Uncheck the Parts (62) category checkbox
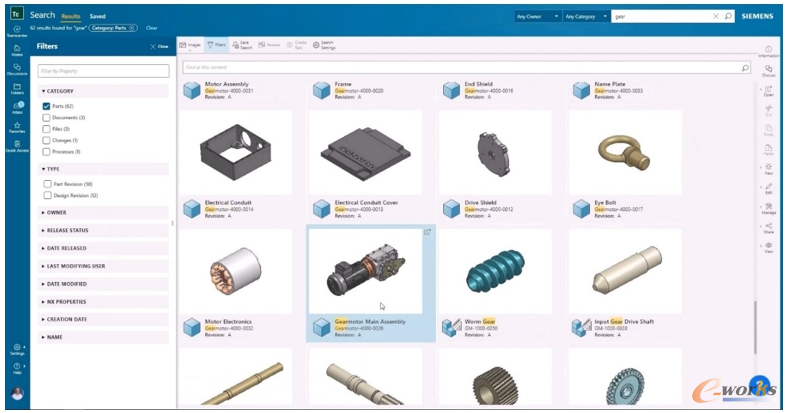 point(46,106)
